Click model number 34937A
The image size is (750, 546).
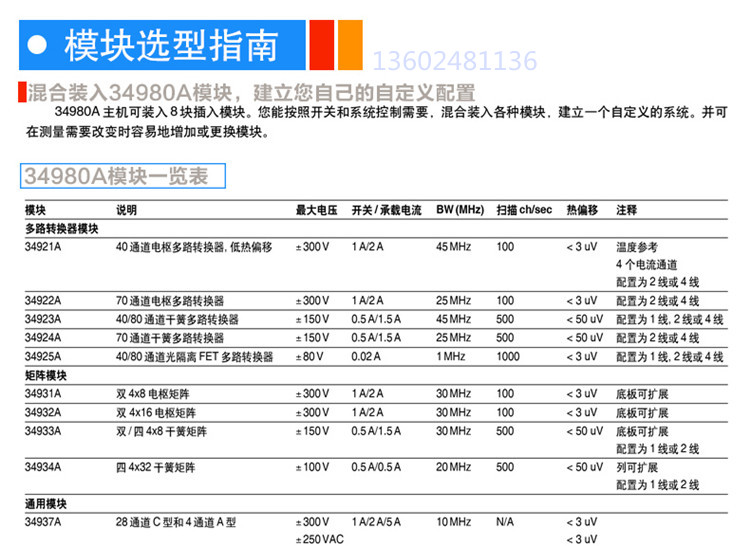click(x=43, y=522)
